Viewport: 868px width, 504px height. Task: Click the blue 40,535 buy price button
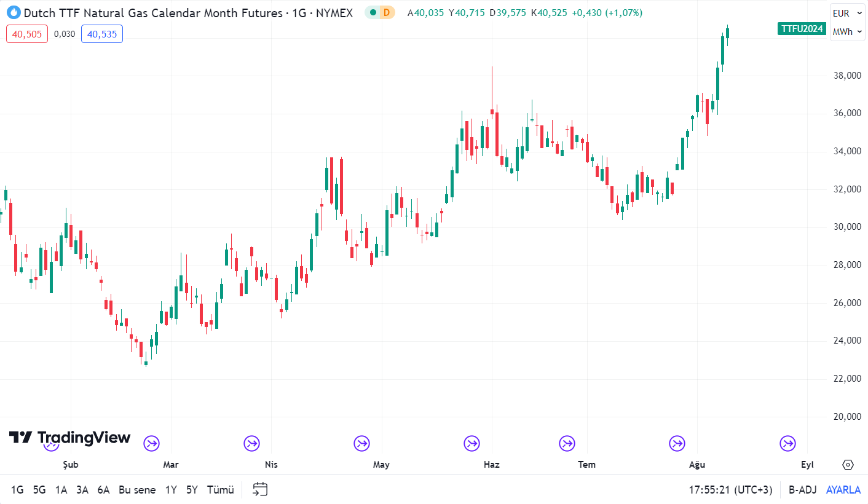[102, 34]
